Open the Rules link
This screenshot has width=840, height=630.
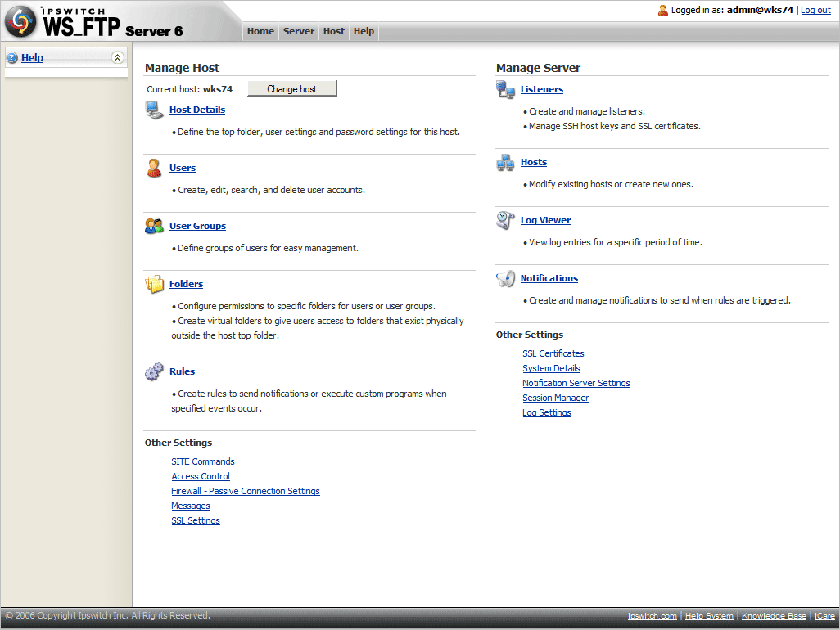182,371
